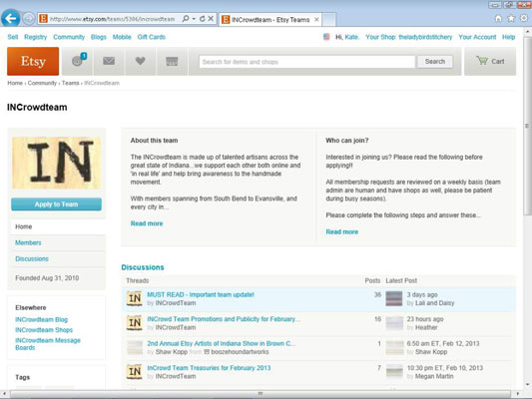
Task: Open the Help link
Action: (509, 37)
